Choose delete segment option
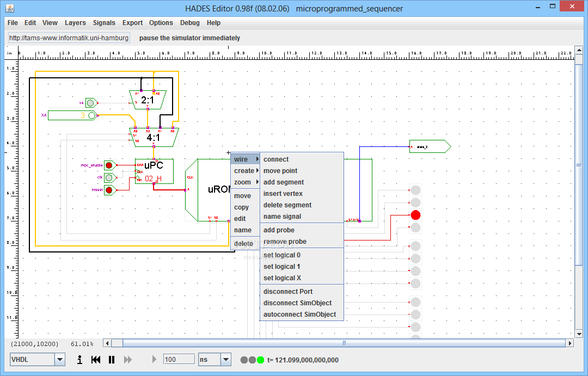Screen dimensions: 588x376 [x=302, y=205]
